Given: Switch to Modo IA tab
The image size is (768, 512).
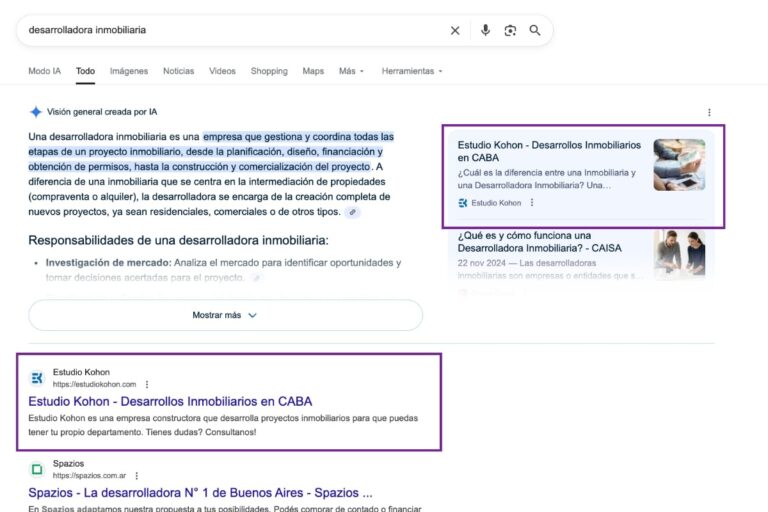Looking at the screenshot, I should [45, 71].
